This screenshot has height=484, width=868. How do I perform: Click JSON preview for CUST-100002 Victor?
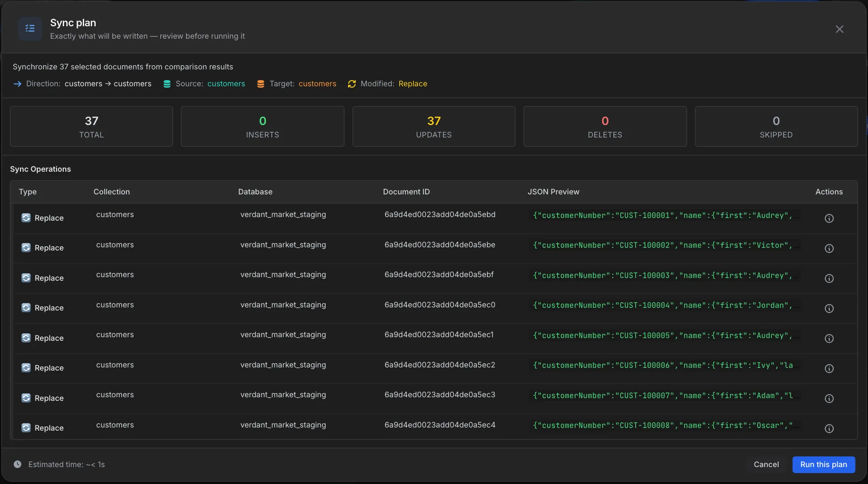coord(665,245)
